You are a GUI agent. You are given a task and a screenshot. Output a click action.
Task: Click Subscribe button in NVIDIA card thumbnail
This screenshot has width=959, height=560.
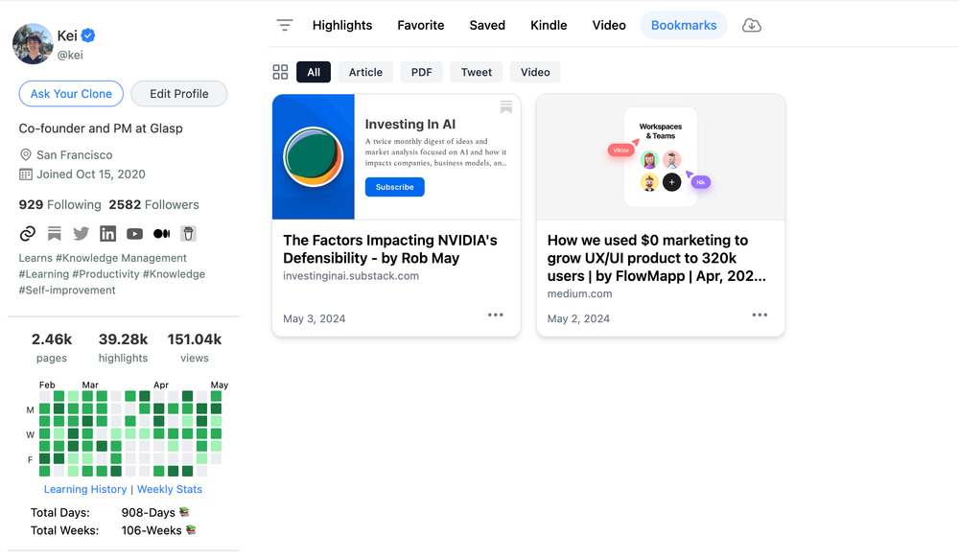[394, 187]
